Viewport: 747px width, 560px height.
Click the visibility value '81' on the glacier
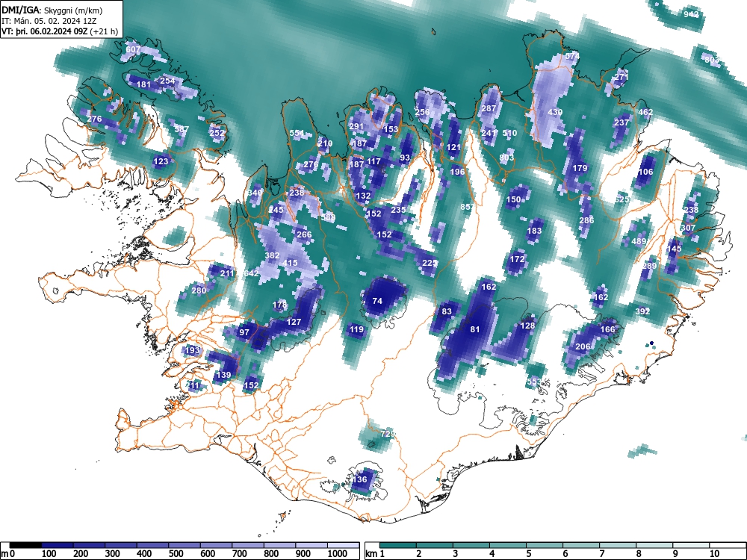(474, 329)
